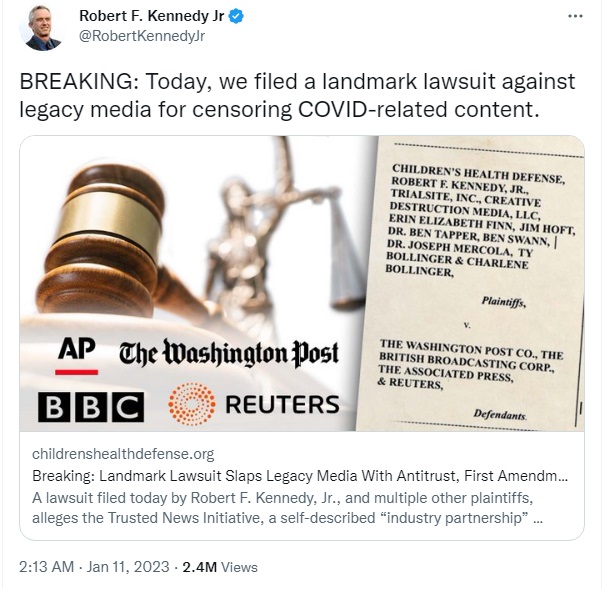Click the AP logo in the image
This screenshot has width=603, height=589.
pyautogui.click(x=77, y=355)
